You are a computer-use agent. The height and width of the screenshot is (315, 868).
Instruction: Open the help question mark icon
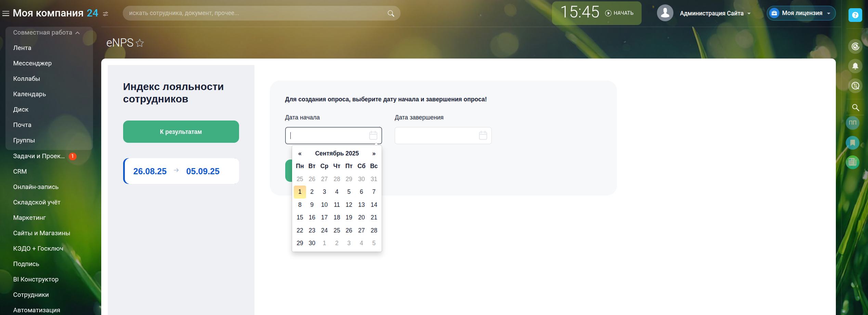(855, 15)
